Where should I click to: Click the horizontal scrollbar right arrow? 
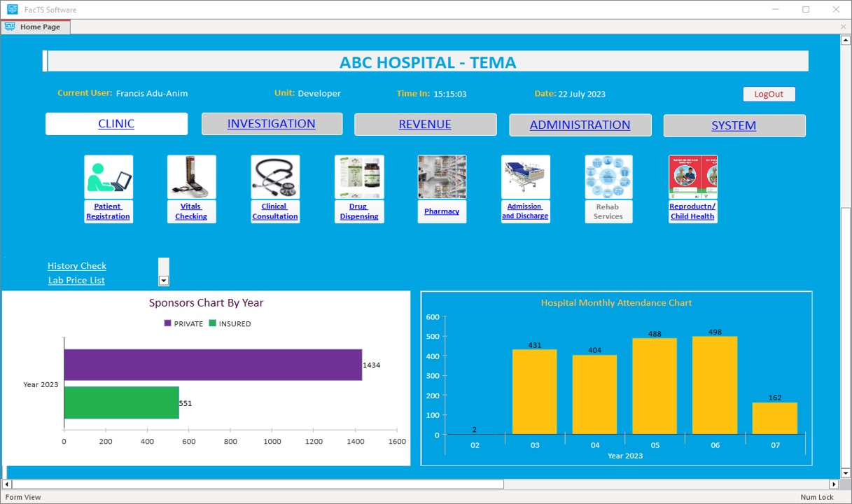pyautogui.click(x=833, y=484)
